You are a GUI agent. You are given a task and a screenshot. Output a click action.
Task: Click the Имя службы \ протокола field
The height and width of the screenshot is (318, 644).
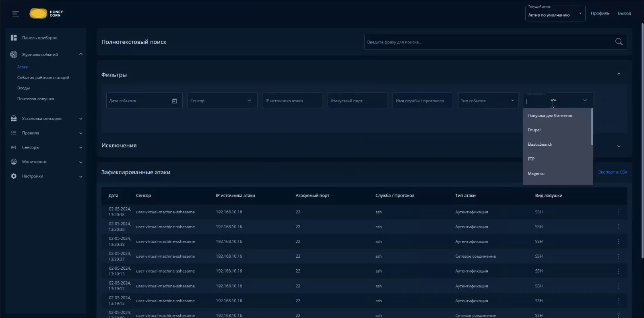(x=423, y=101)
